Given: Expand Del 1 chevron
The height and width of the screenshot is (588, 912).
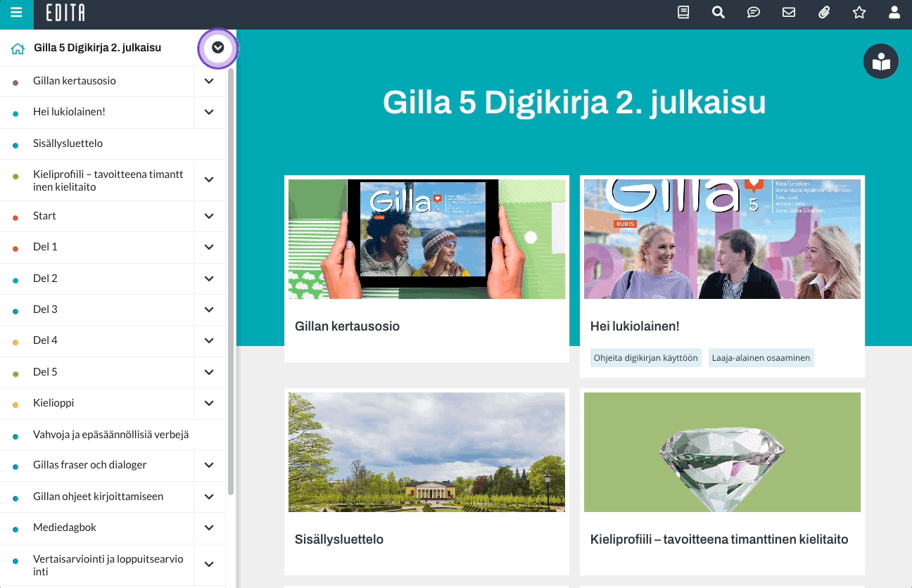Looking at the screenshot, I should tap(209, 247).
